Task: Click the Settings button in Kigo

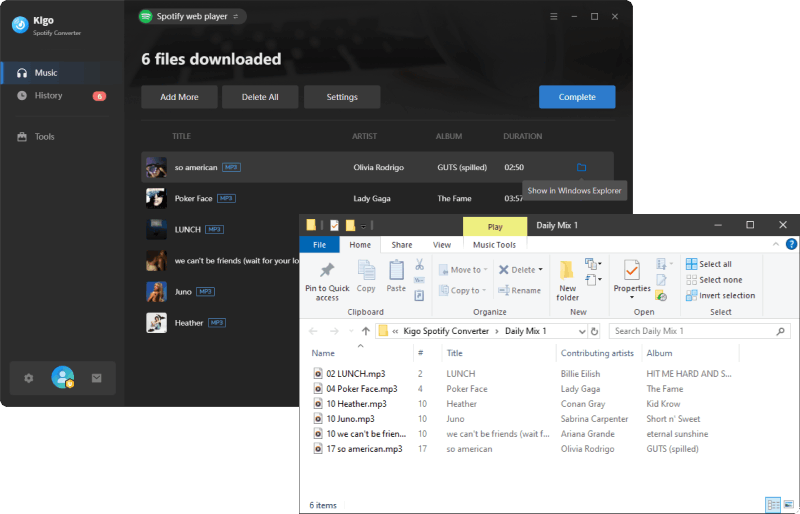Action: click(342, 97)
